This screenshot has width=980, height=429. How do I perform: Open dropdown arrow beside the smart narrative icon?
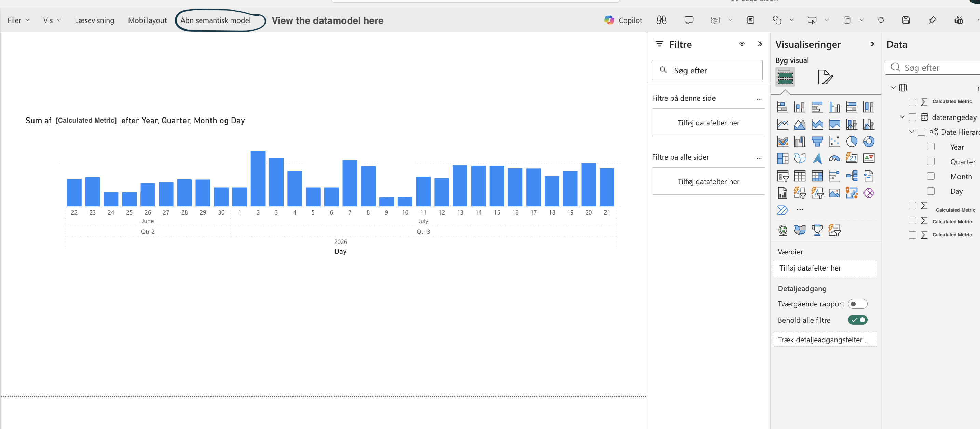coord(730,20)
